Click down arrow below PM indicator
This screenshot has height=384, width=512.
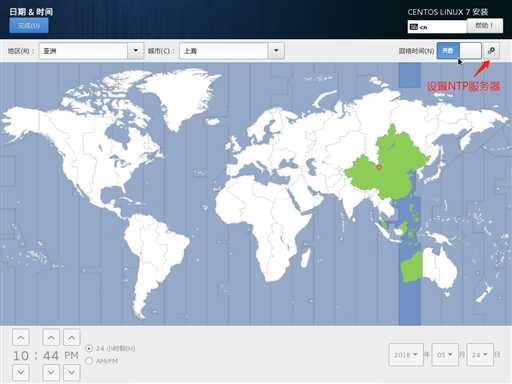72,372
